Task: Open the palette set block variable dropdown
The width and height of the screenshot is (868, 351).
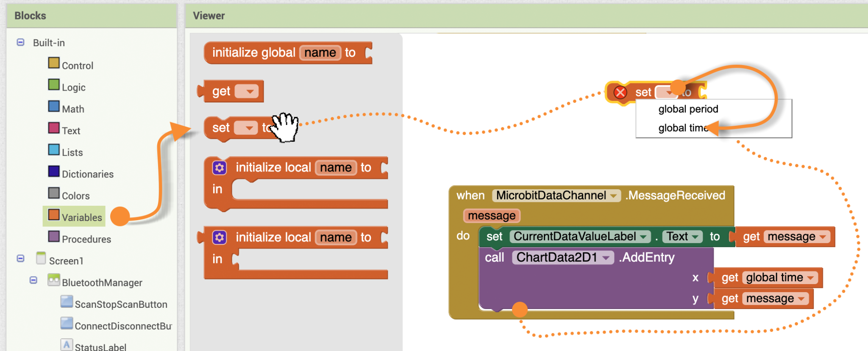Action: 246,127
